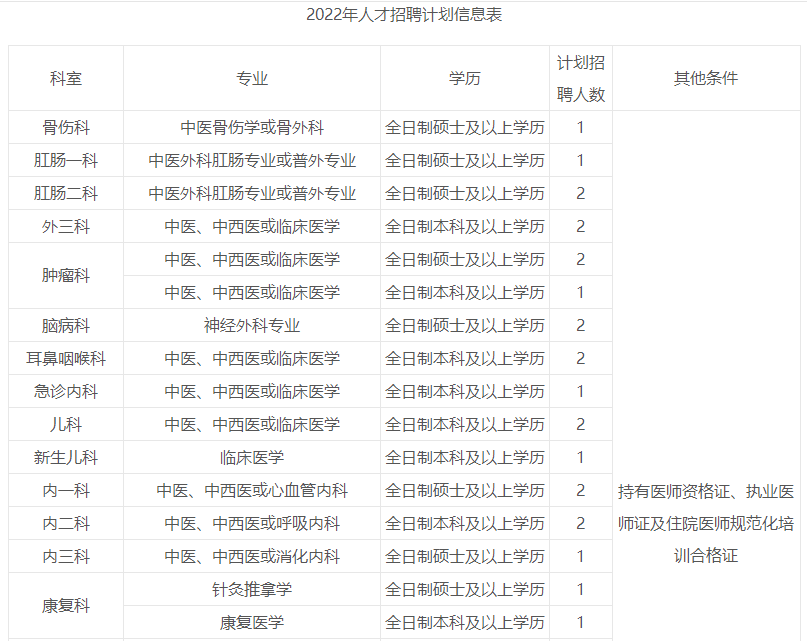Select the 针灸推拿学 major cell
Viewport: 807px width, 641px height.
click(252, 589)
